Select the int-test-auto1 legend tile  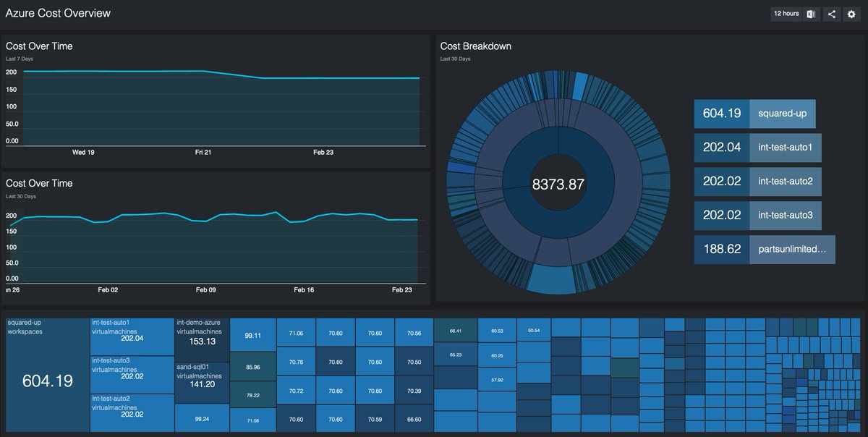[757, 148]
